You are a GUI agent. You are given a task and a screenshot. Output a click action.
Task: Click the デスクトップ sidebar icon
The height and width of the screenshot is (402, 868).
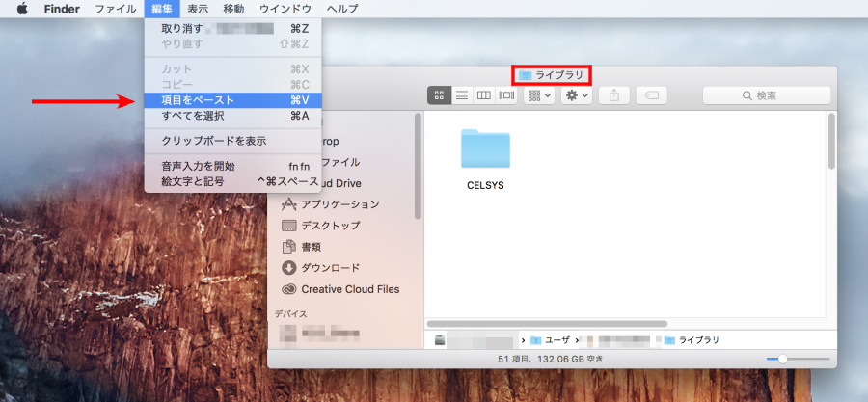(x=289, y=226)
